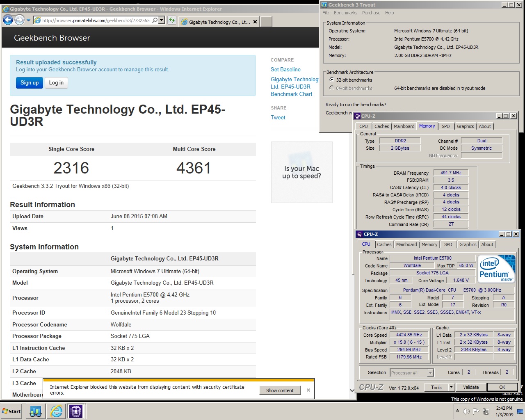Viewport: 525px width, 420px height.
Task: Click the browser address bar URL field
Action: pos(96,21)
